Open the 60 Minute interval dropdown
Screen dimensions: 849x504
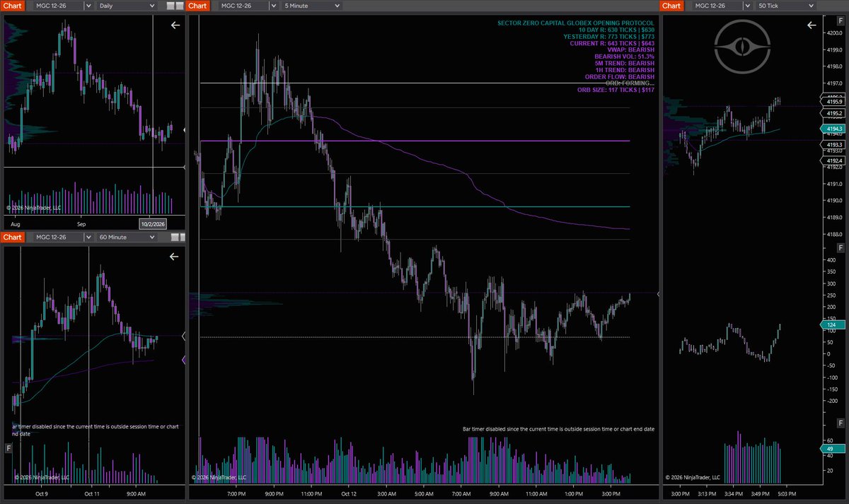click(126, 237)
